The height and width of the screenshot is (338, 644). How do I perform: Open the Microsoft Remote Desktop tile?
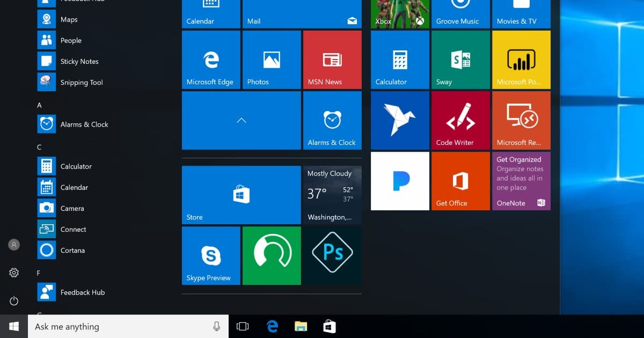521,120
